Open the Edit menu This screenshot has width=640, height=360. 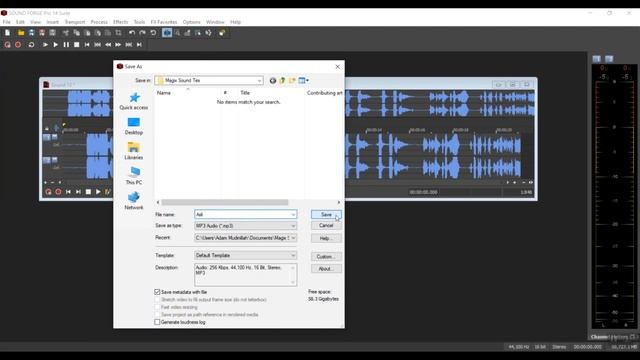click(x=20, y=22)
